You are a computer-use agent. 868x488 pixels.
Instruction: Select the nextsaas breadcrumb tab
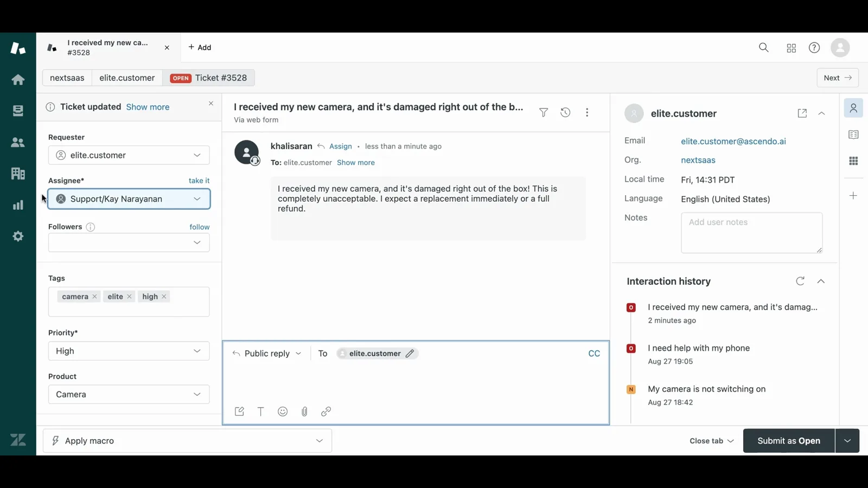67,78
